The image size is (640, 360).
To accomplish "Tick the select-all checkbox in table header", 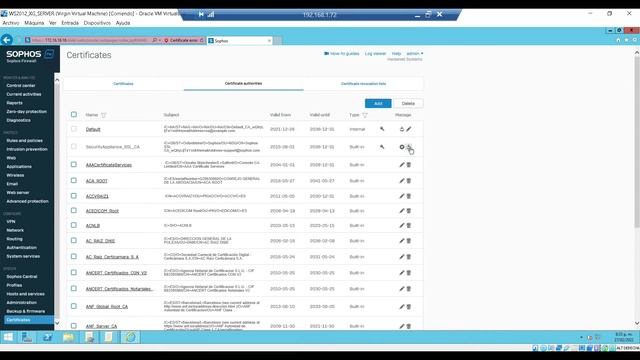I will [x=74, y=115].
